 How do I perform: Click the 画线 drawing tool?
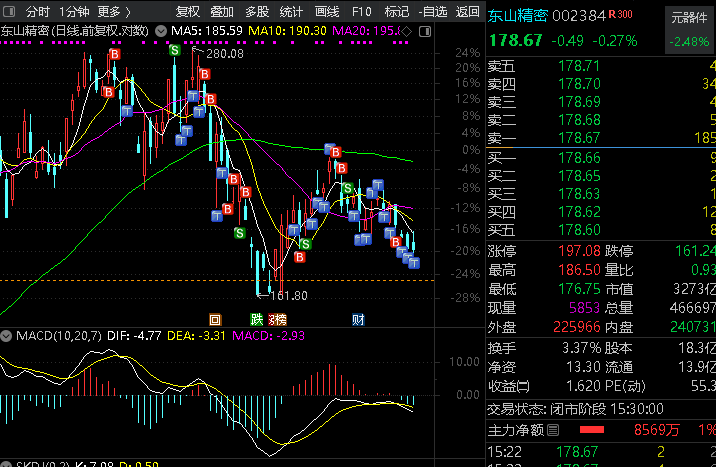pos(327,11)
